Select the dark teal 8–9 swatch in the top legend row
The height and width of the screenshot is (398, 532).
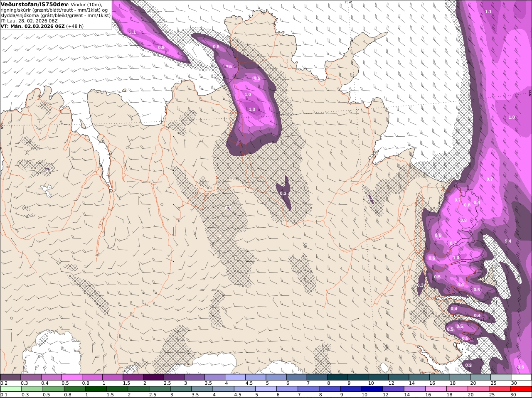[x=337, y=377]
